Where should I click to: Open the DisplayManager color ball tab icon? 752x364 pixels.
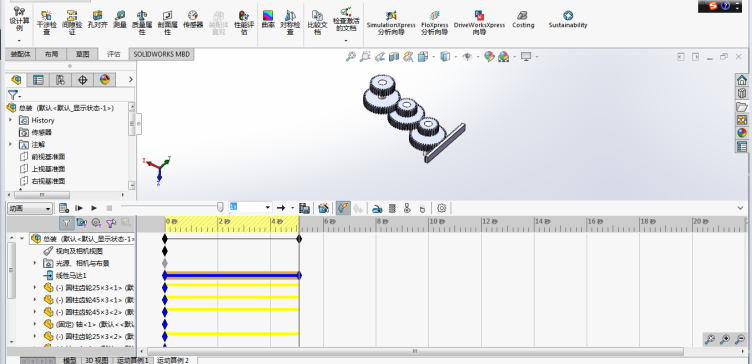click(x=105, y=80)
